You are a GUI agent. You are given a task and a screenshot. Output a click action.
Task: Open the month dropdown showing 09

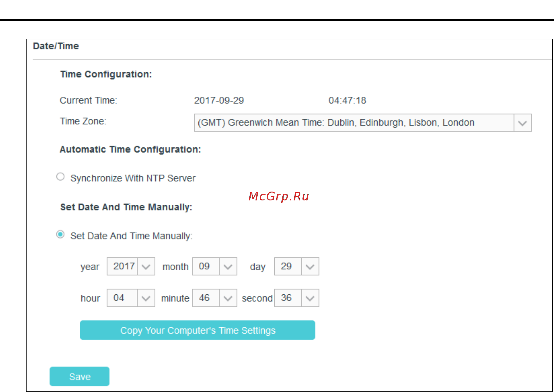click(215, 266)
